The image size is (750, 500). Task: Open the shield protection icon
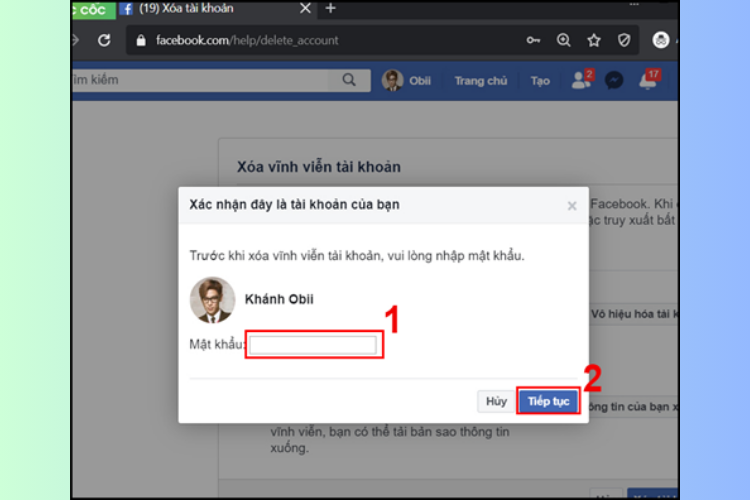coord(624,40)
